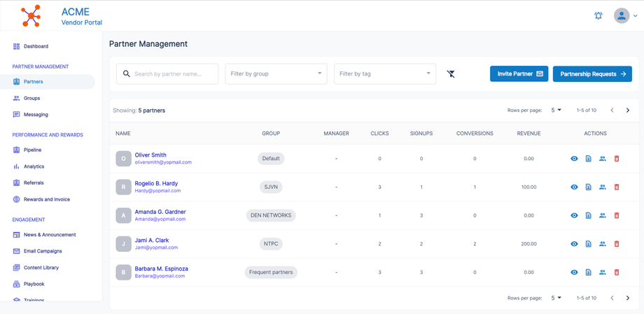Expand the Filter by tag dropdown
644x314 pixels.
pos(384,73)
